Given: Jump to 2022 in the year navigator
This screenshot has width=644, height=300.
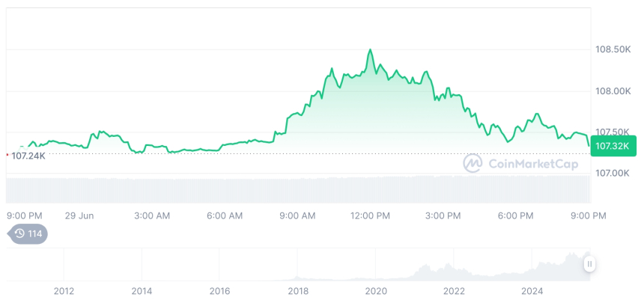Looking at the screenshot, I should coord(454,290).
